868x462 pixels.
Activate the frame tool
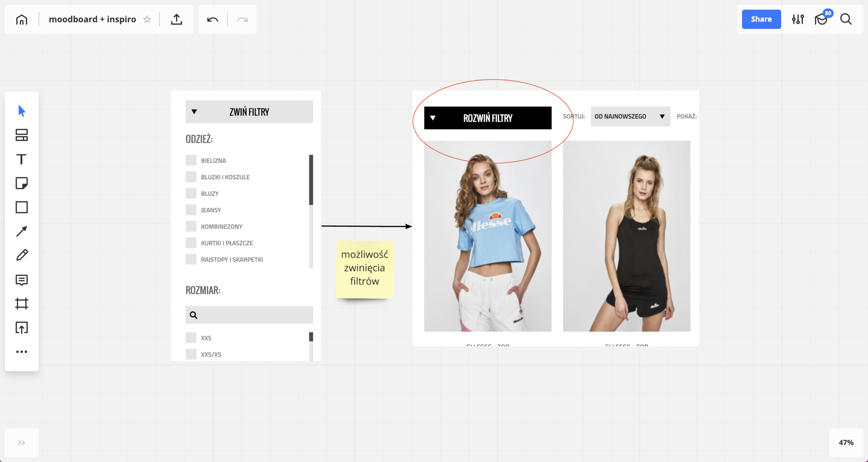coord(22,303)
